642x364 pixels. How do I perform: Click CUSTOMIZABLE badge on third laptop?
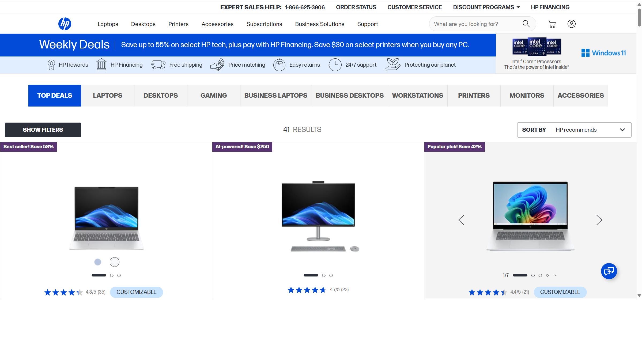tap(560, 292)
